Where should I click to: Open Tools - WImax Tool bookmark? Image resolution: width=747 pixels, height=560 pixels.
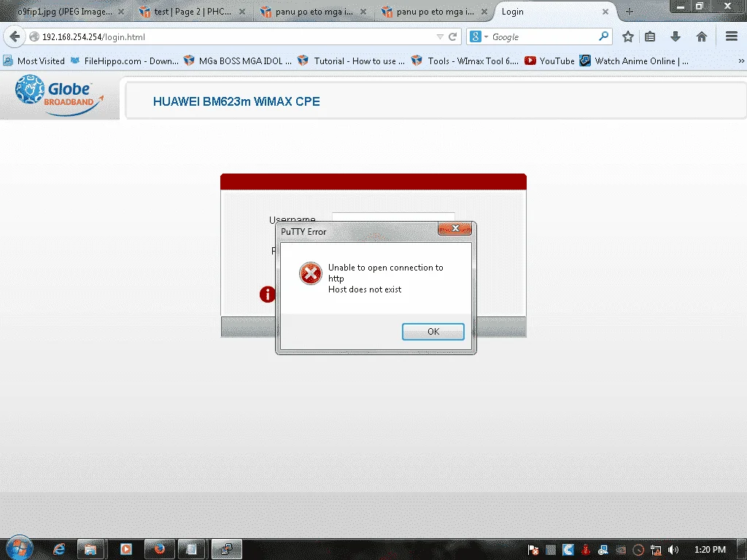point(465,61)
